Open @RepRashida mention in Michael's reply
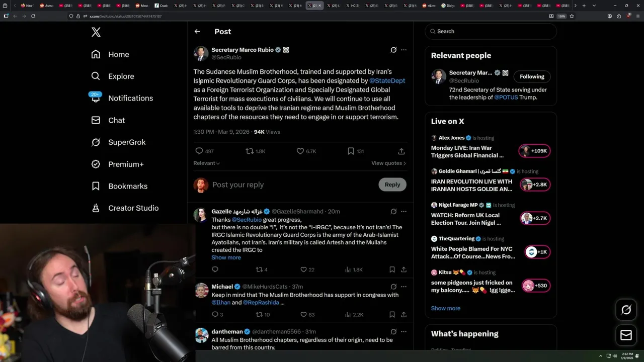 click(x=261, y=302)
